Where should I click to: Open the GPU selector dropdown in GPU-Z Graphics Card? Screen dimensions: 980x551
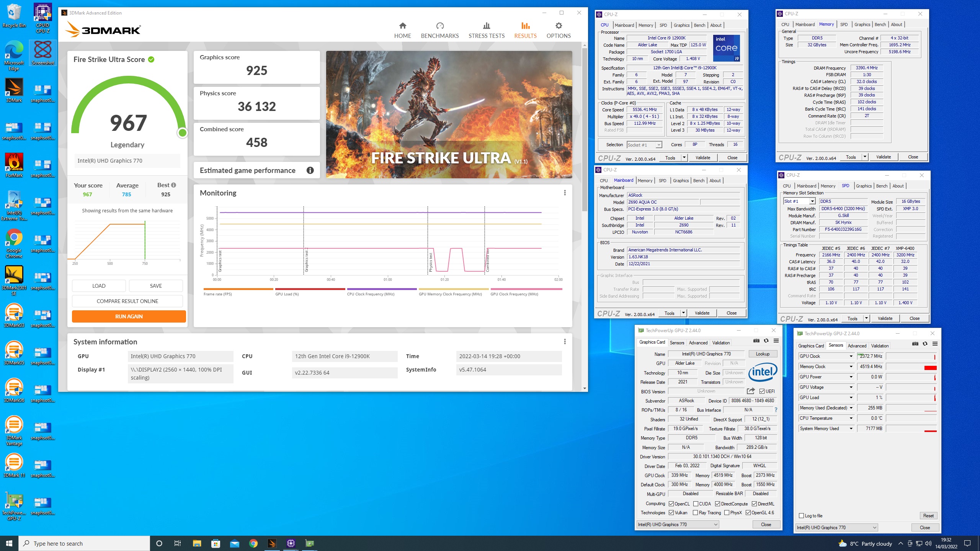coord(678,524)
